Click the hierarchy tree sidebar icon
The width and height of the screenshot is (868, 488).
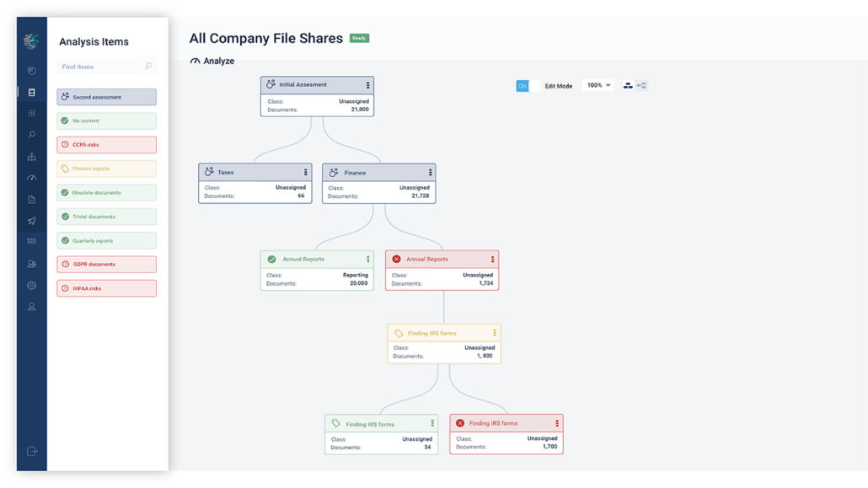[x=32, y=157]
